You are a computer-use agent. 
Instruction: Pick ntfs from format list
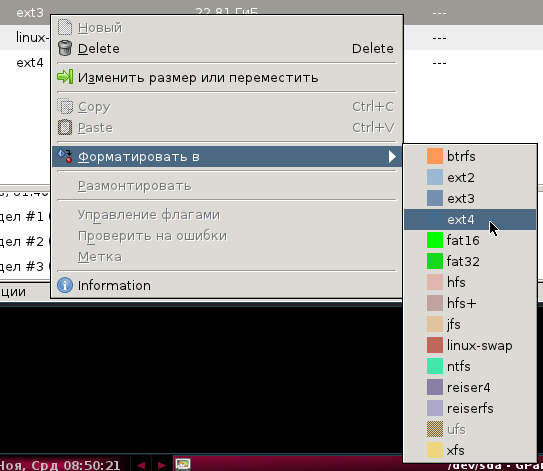point(470,366)
